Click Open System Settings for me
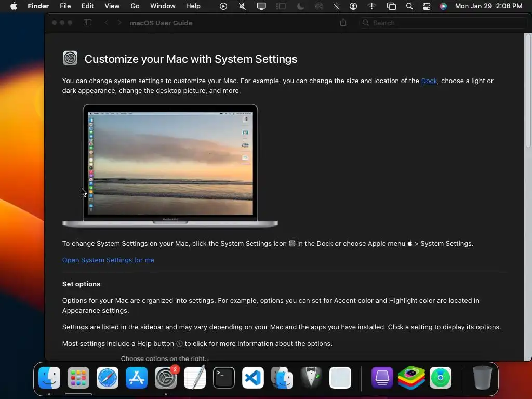The height and width of the screenshot is (399, 532). tap(108, 260)
